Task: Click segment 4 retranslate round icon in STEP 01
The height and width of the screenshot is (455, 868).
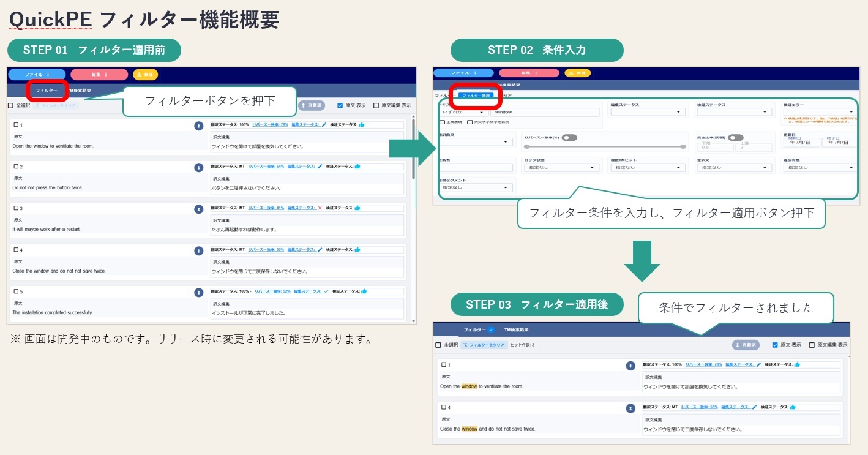Action: coord(198,250)
